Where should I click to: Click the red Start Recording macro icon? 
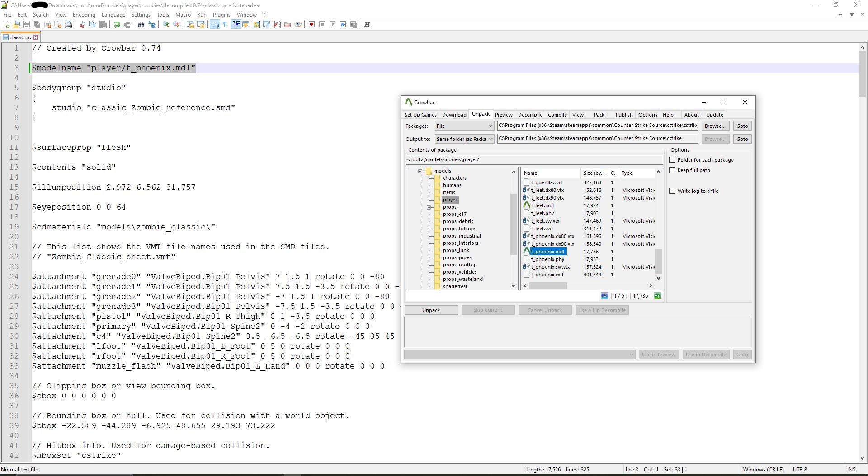pos(312,24)
